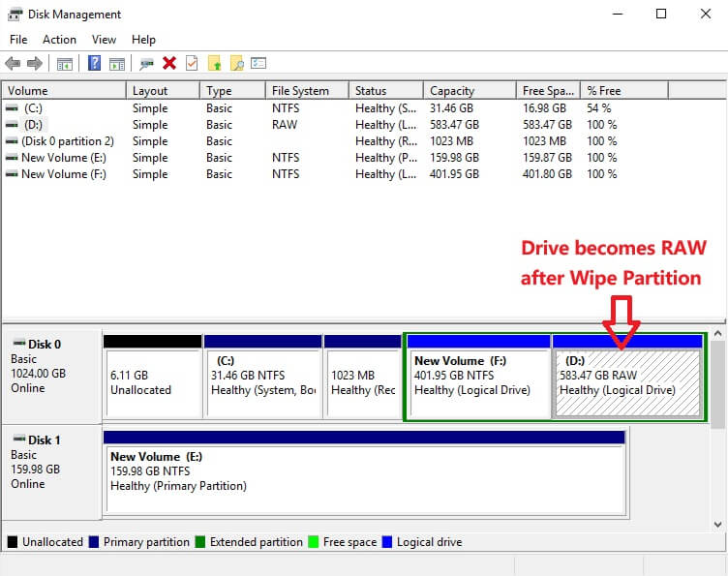Click the drive icon beside New Volume (F:)
728x576 pixels.
coord(12,174)
